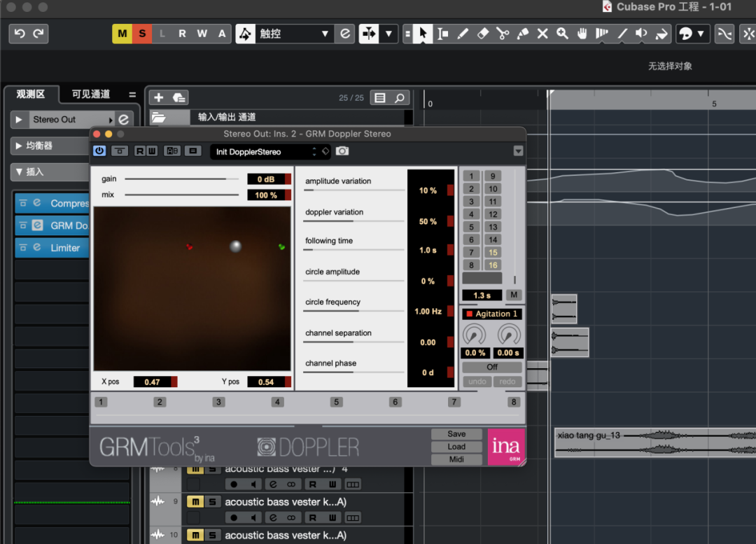Open the automation panel e icon

(344, 34)
